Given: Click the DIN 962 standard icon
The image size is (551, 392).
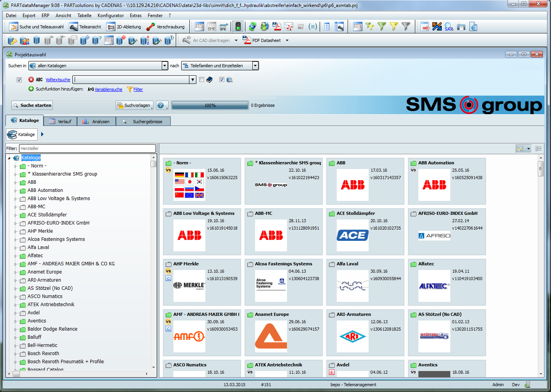Looking at the screenshot, I should (300, 26).
